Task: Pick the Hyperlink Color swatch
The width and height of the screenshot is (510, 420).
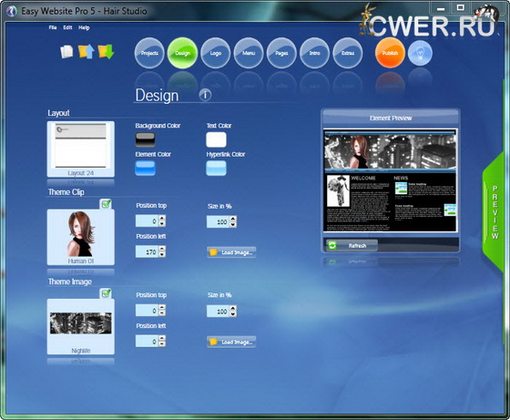Action: (x=216, y=169)
